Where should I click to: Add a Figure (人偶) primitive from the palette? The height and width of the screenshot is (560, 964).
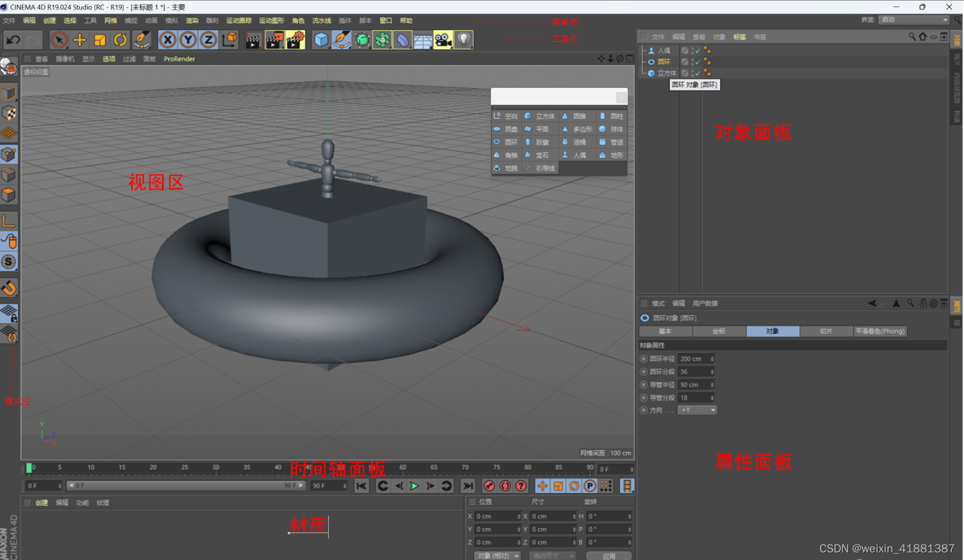tap(576, 155)
